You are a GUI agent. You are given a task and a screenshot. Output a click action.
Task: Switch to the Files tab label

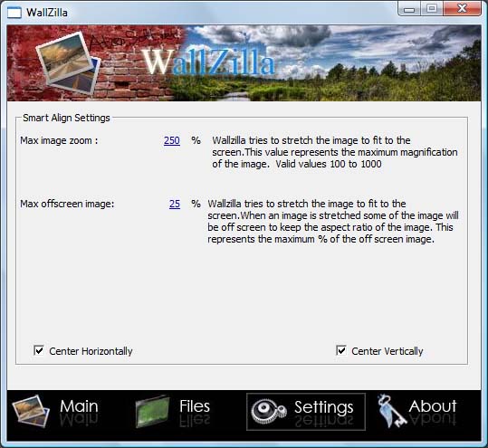coord(195,406)
